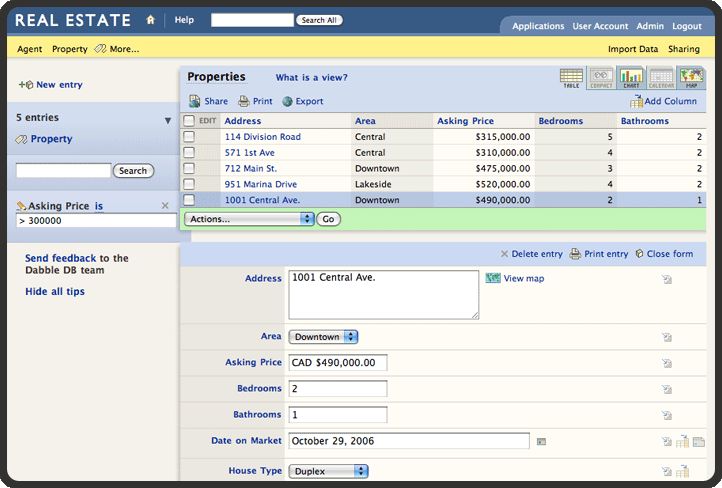This screenshot has height=488, width=722.
Task: Open the Applications tab
Action: [538, 26]
